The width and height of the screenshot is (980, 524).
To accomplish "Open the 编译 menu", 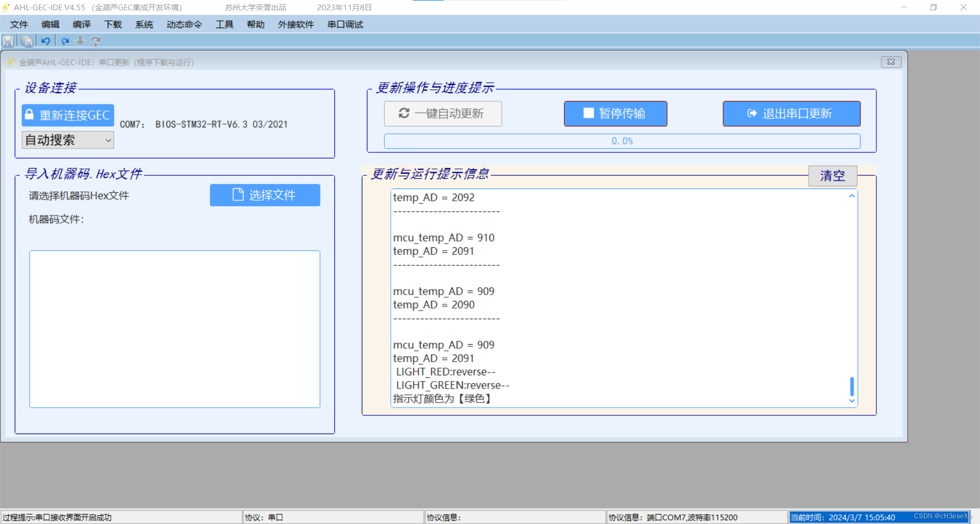I will coord(81,25).
